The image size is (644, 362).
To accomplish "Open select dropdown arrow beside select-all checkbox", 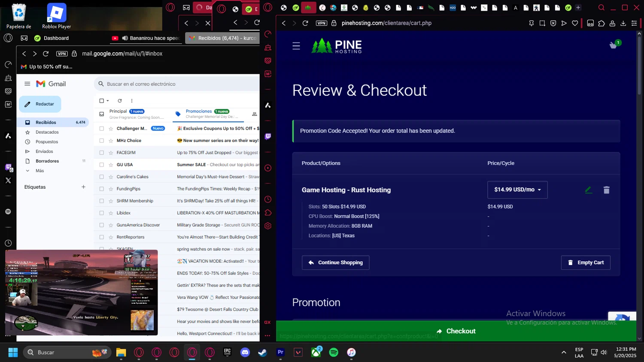I will pos(107,101).
